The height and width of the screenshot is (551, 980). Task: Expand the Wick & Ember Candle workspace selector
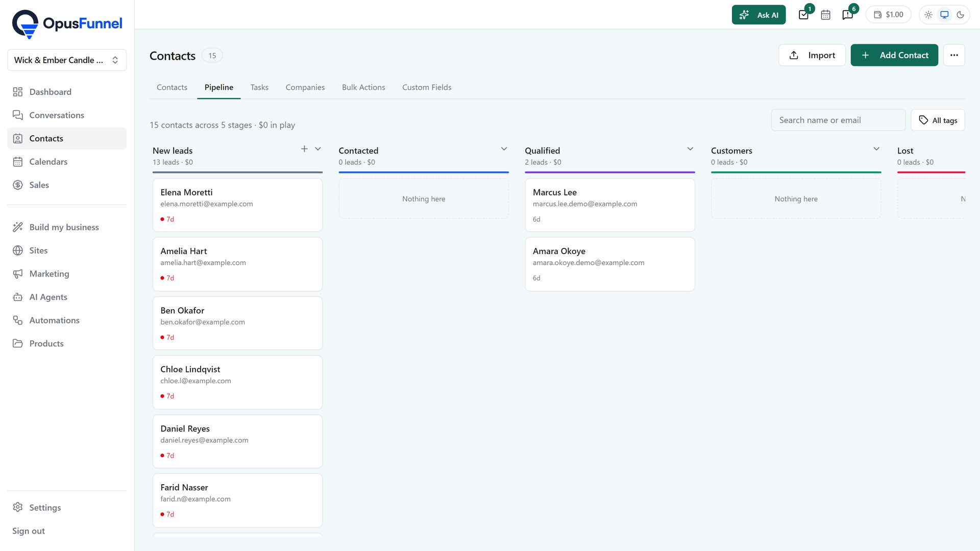[x=67, y=60]
